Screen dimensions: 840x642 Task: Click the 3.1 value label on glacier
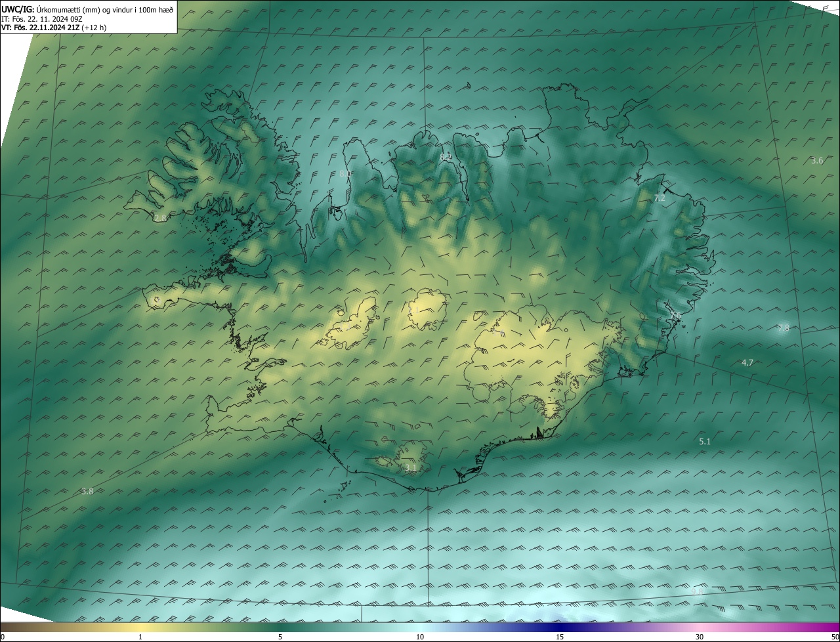[x=411, y=468]
